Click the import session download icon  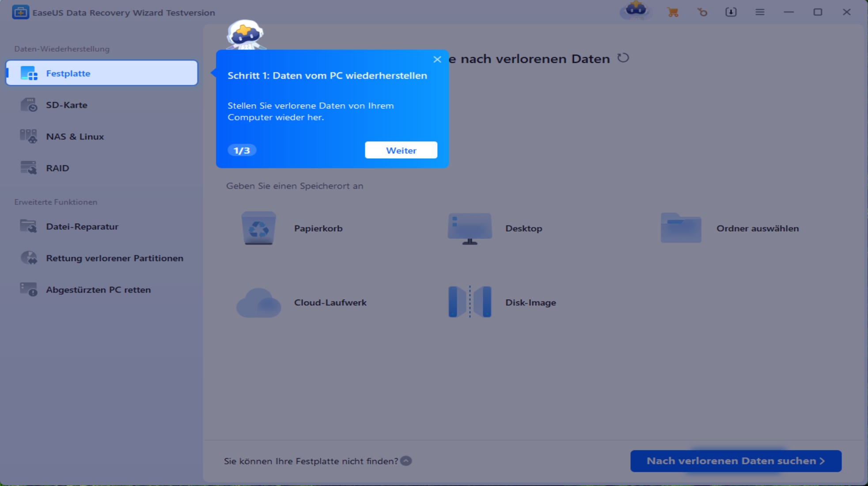(x=731, y=12)
